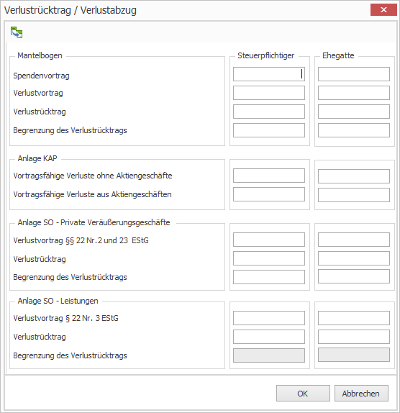400x413 pixels.
Task: Select Verlustvortrag § 22 Nr. 3 EStG Steuerpflichtiger field
Action: pyautogui.click(x=269, y=318)
